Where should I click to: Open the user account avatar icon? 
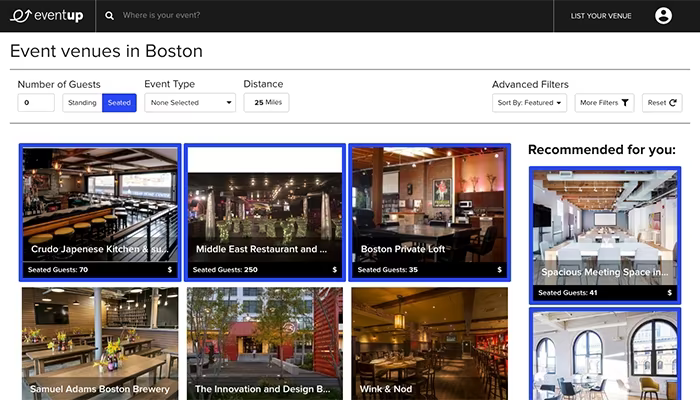(x=663, y=16)
